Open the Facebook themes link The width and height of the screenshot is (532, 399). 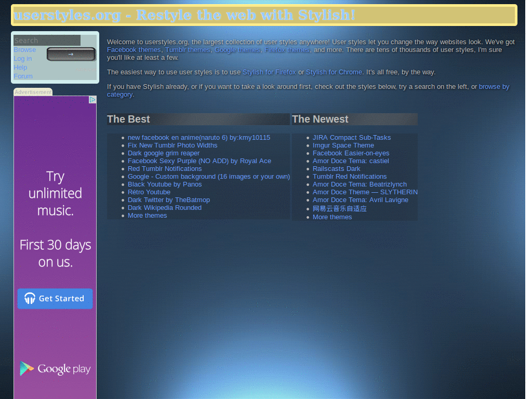(x=134, y=50)
